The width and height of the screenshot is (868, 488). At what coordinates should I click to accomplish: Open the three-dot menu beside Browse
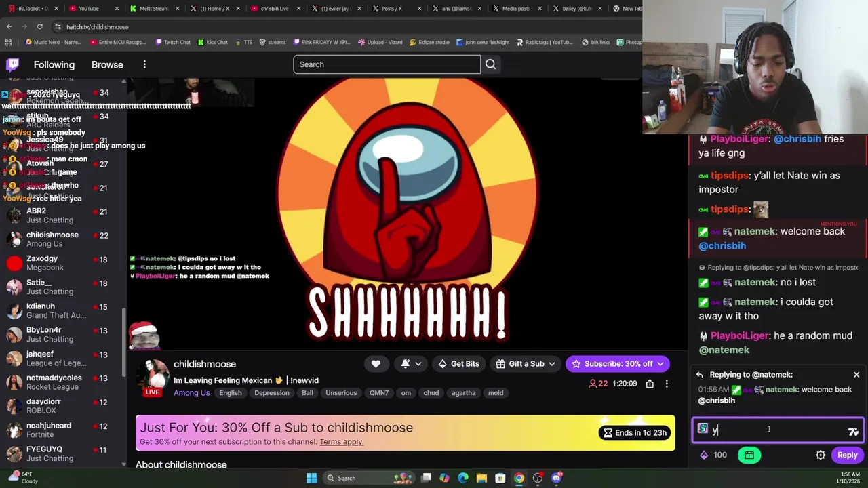tap(144, 64)
